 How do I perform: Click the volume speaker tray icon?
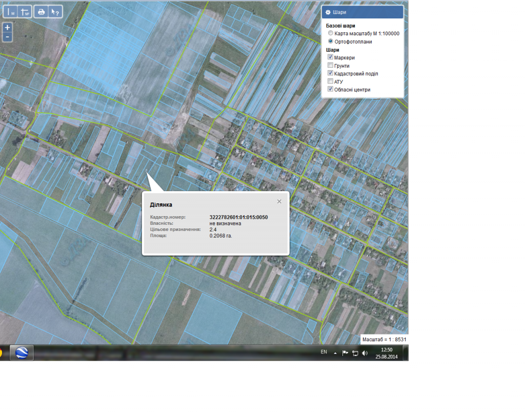365,353
